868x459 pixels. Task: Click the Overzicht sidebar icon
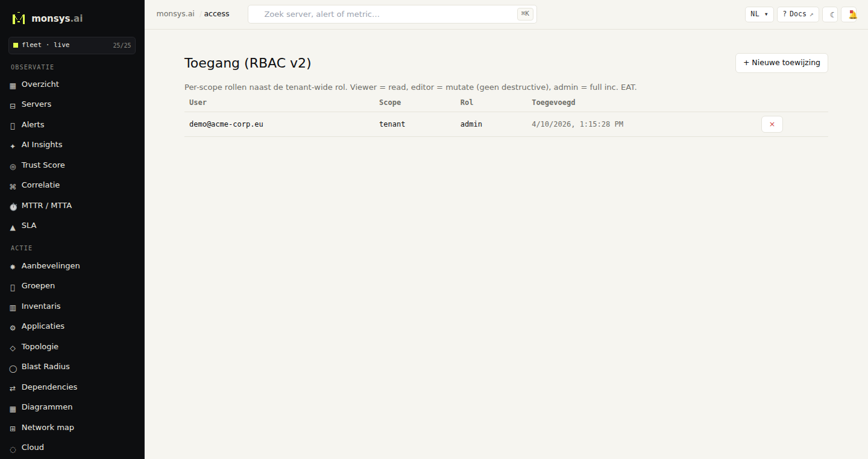13,85
